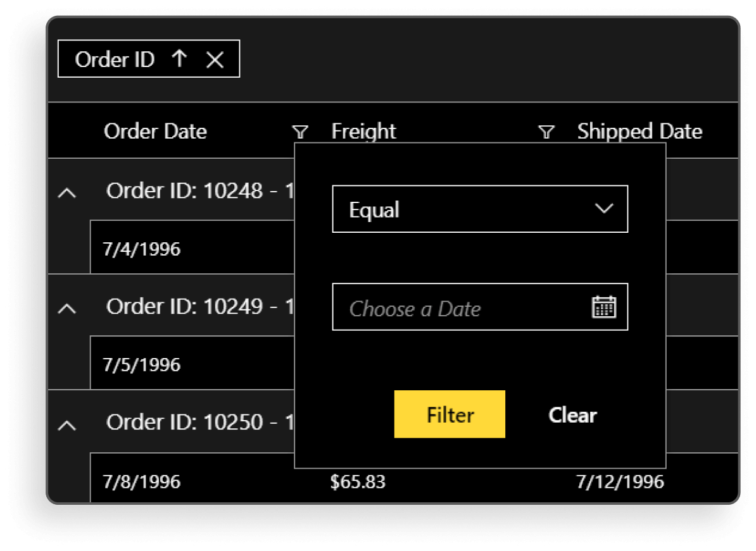The image size is (756, 551).
Task: Apply the yellow Filter button
Action: click(450, 414)
